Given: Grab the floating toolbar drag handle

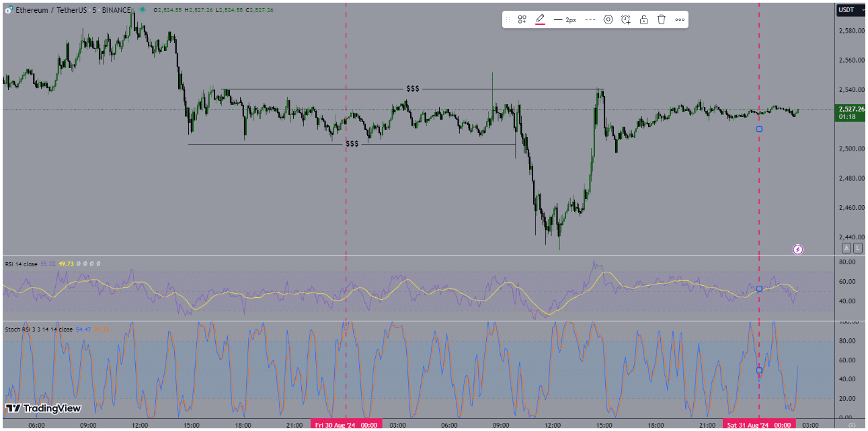Looking at the screenshot, I should (x=508, y=19).
